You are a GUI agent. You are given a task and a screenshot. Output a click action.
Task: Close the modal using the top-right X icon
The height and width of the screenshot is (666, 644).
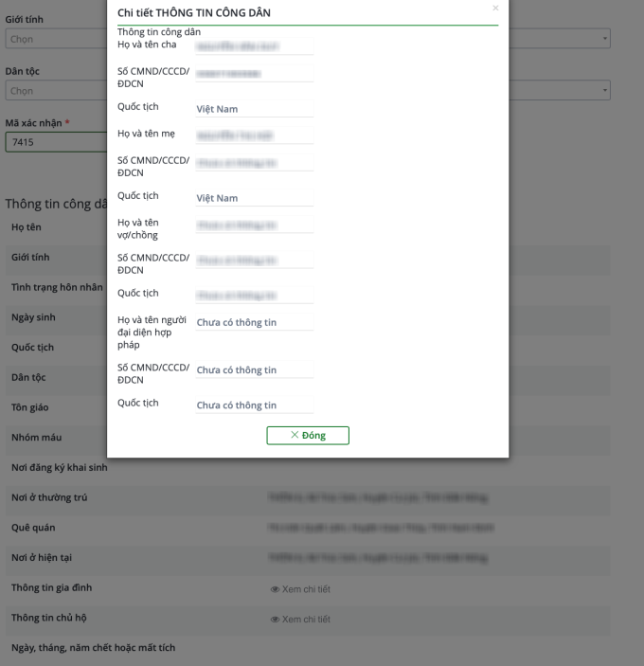(494, 9)
